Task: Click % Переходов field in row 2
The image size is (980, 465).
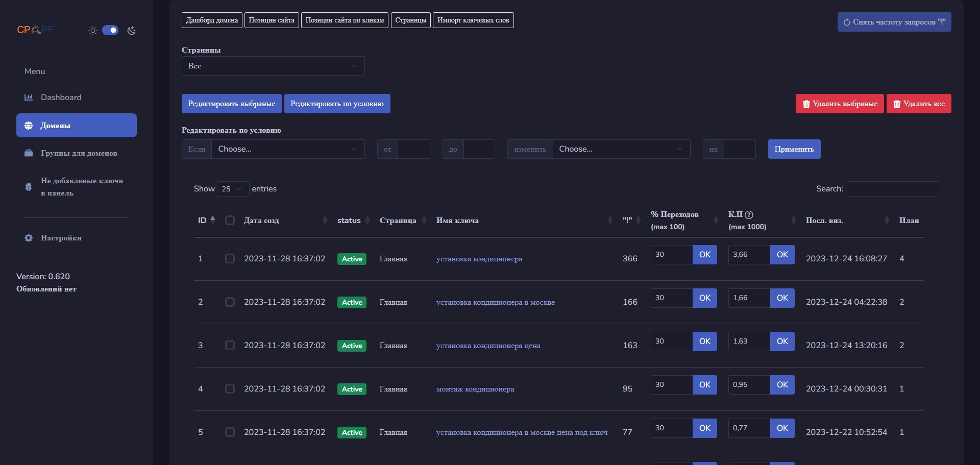Action: coord(672,298)
